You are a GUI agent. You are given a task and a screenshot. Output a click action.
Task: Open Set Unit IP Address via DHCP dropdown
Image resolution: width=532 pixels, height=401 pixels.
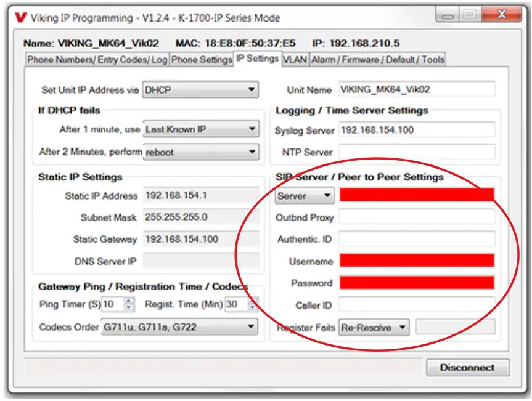(x=200, y=90)
